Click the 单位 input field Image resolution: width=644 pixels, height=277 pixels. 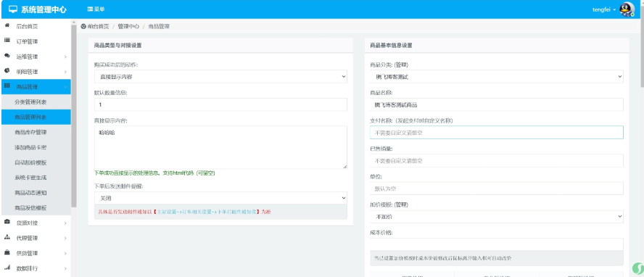(x=497, y=189)
